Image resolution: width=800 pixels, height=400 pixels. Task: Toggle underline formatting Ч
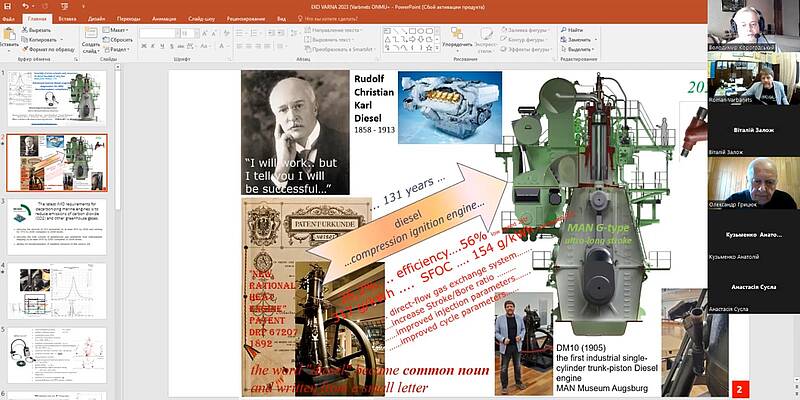(162, 46)
